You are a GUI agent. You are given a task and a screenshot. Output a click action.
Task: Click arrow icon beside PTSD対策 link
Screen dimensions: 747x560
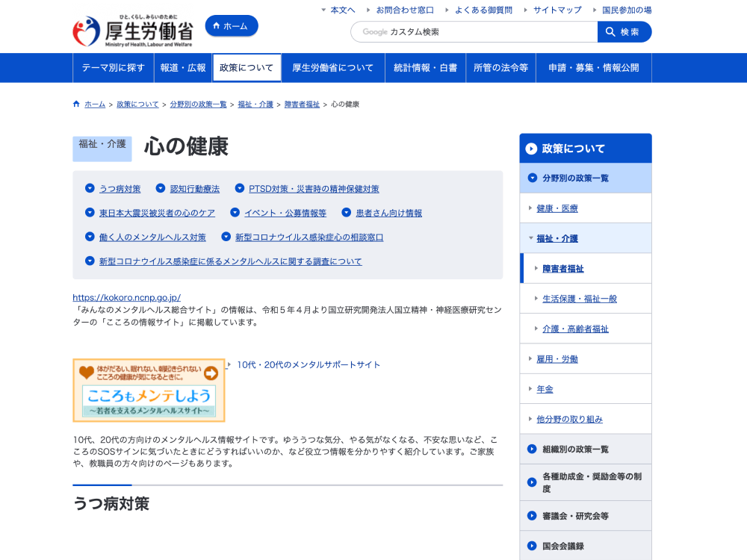240,189
